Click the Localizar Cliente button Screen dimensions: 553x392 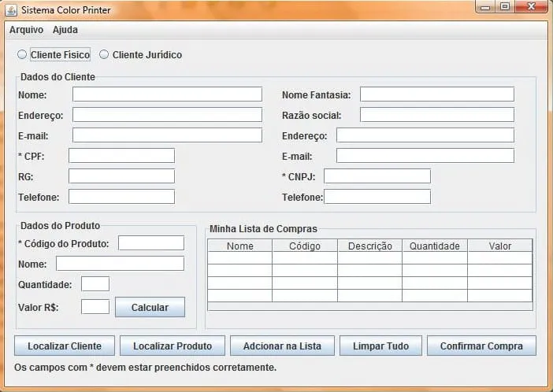(x=65, y=346)
